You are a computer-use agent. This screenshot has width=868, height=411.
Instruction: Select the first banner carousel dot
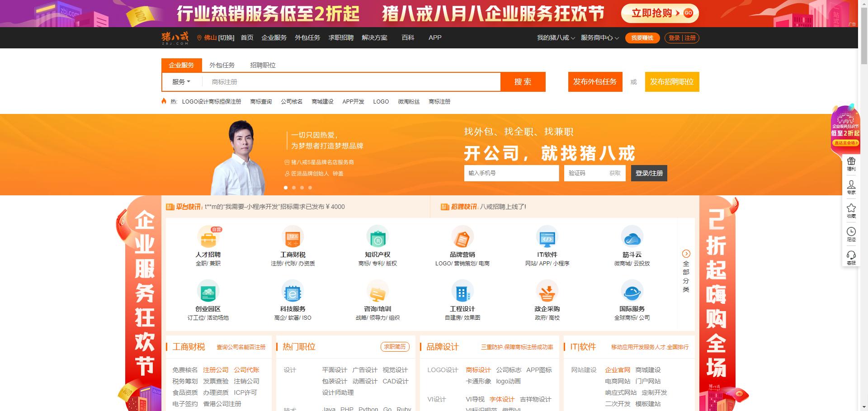(286, 187)
